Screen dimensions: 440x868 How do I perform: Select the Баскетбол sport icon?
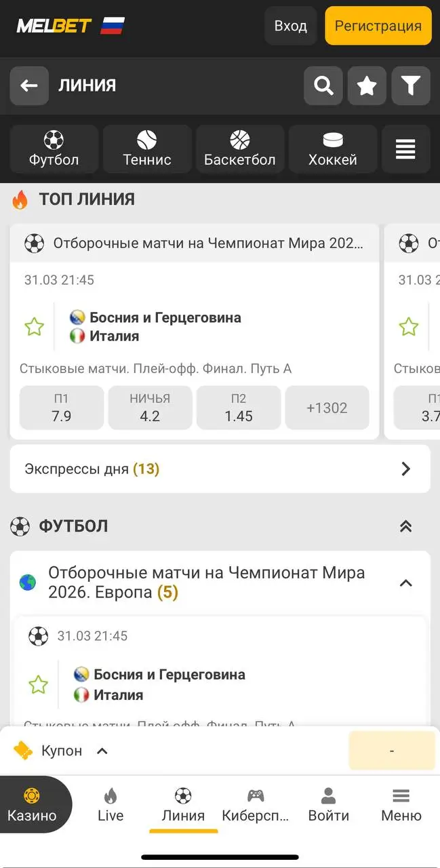pyautogui.click(x=240, y=149)
